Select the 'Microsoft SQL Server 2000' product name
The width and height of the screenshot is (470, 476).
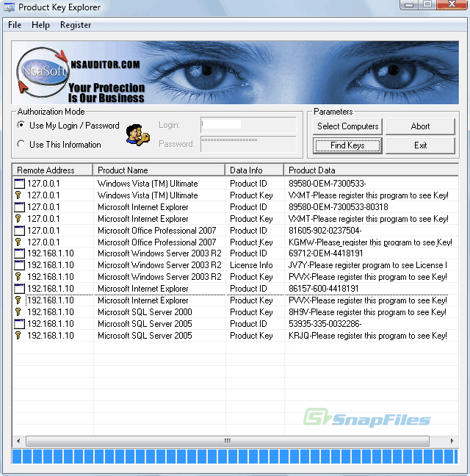pos(145,312)
